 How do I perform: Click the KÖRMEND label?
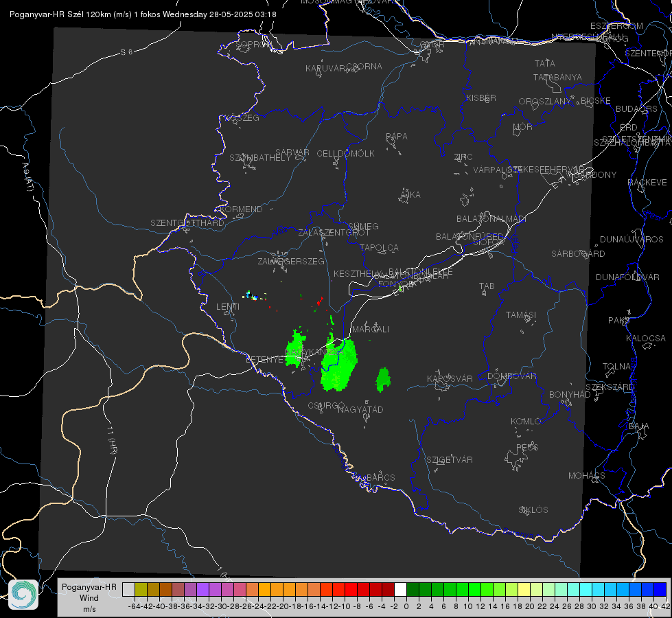240,209
